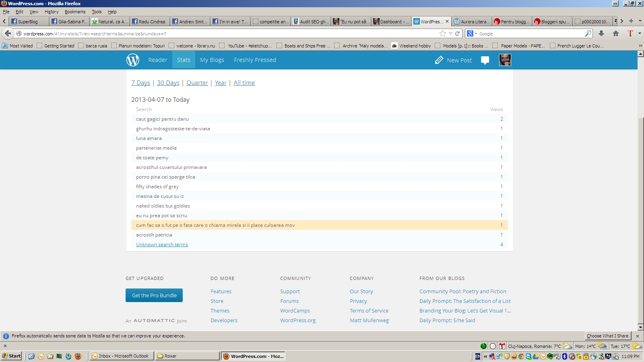Screen dimensions: 644x362
Task: Expand the bookmarks toolbar overflow chevron
Action: (640, 46)
